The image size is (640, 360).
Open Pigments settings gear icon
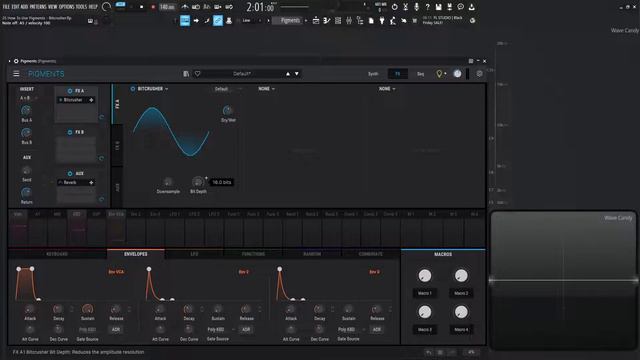tap(479, 74)
